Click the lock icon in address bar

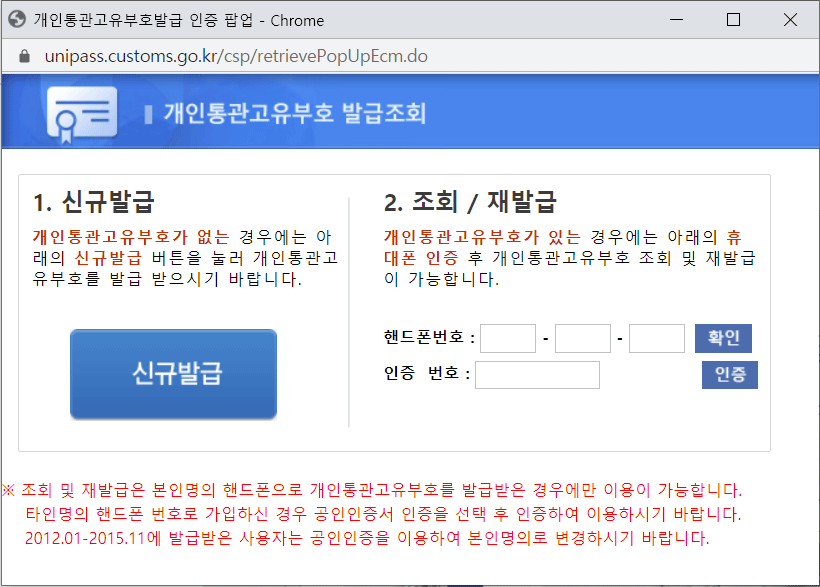click(24, 56)
